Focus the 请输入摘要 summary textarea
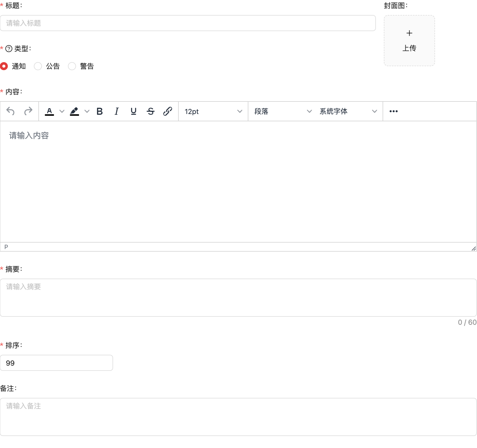 pyautogui.click(x=238, y=298)
